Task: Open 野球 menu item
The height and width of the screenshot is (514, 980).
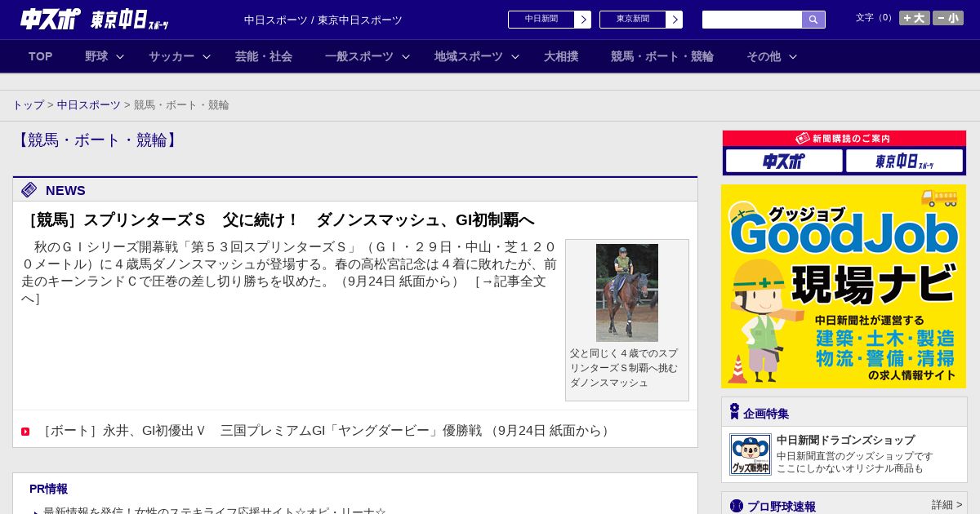Action: point(96,56)
